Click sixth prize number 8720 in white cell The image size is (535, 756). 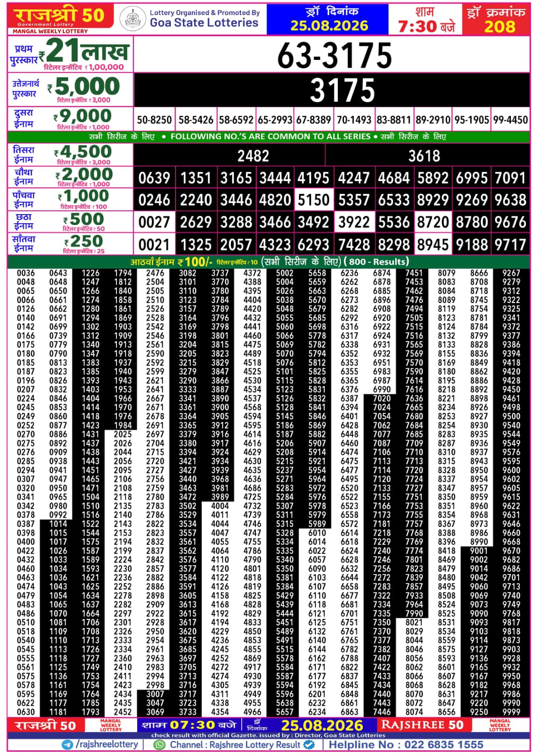(x=433, y=222)
